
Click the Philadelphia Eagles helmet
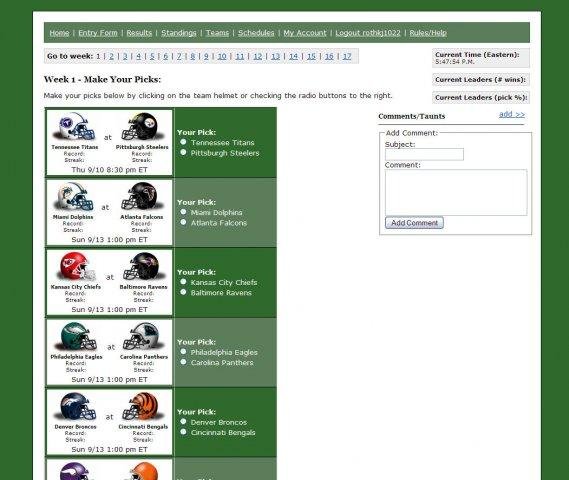77,336
